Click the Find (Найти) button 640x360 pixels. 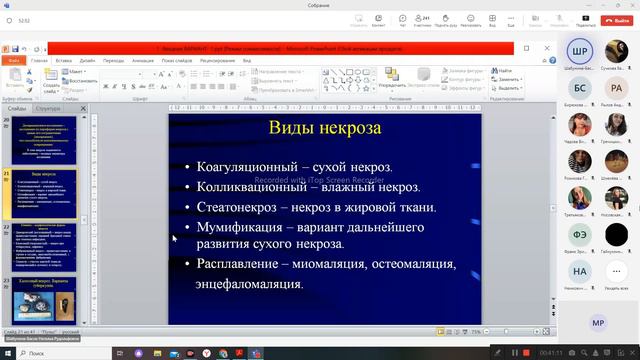(502, 71)
